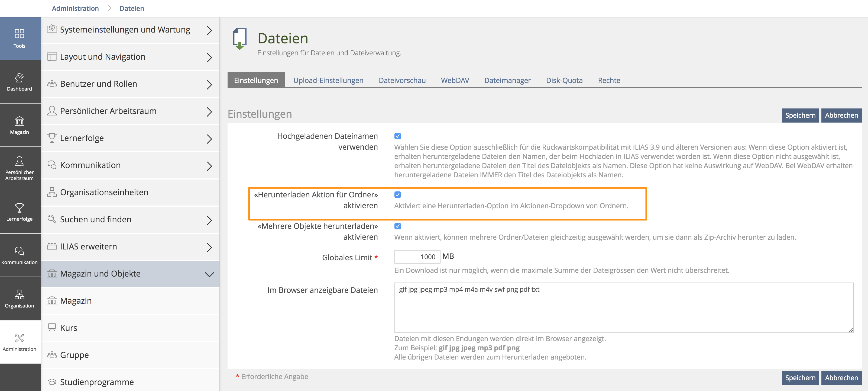868x391 pixels.
Task: Click the Globales Limit MB field
Action: (x=417, y=257)
